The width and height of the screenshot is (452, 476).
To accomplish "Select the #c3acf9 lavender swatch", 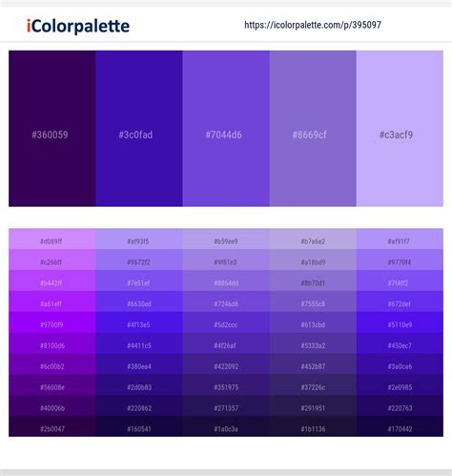I will coord(400,129).
